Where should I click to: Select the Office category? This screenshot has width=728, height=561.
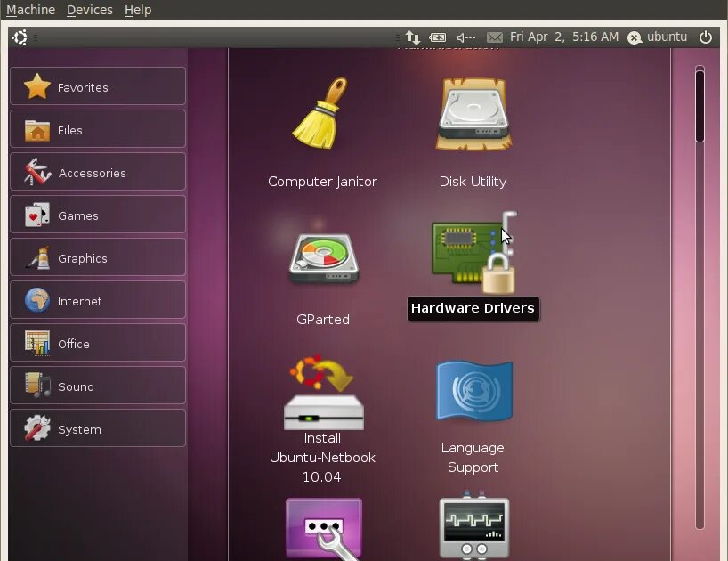click(x=98, y=343)
